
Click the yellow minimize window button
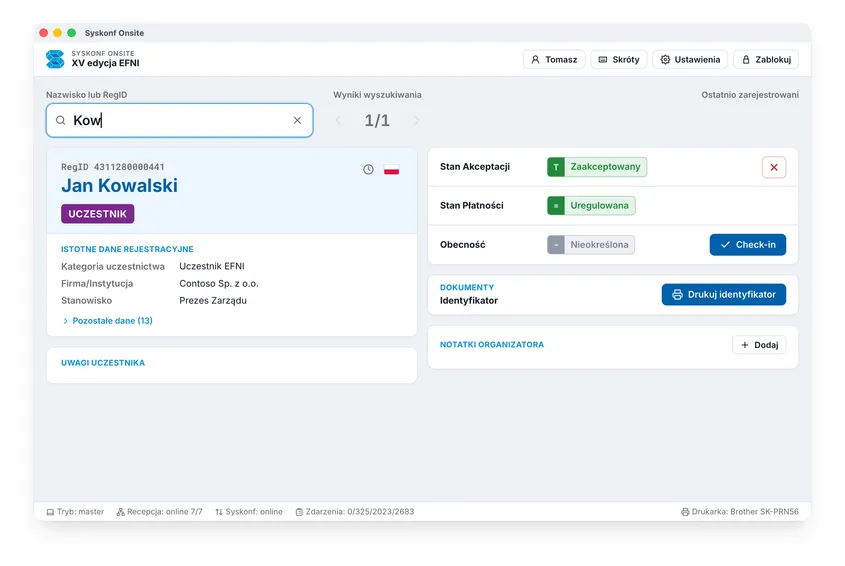(x=58, y=33)
